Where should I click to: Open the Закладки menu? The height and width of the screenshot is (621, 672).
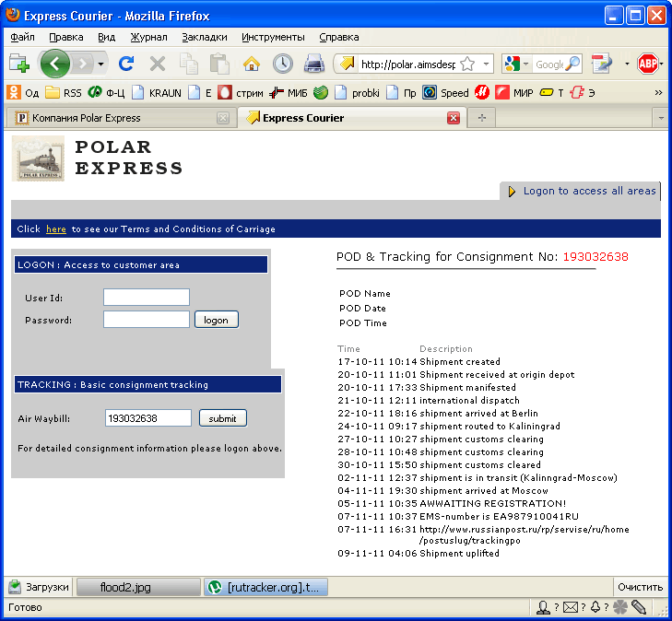pos(205,37)
